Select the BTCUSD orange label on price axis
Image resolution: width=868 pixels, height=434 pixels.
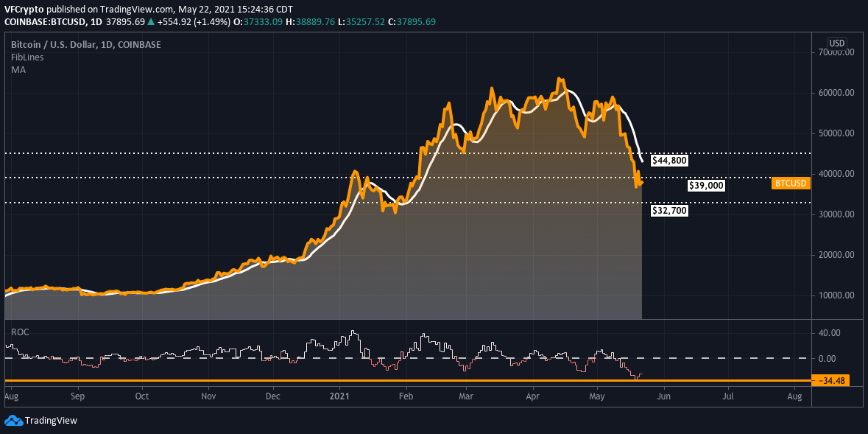coord(790,183)
